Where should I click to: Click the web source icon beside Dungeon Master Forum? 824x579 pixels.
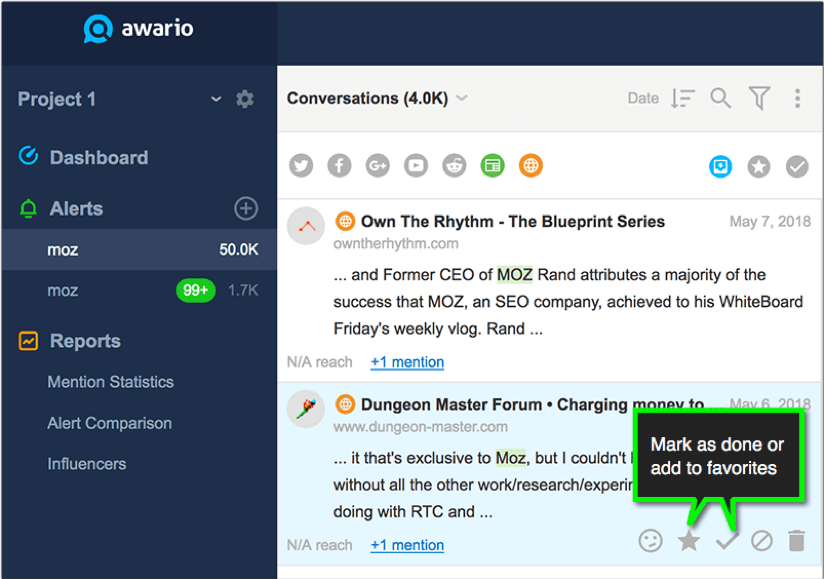(x=345, y=404)
